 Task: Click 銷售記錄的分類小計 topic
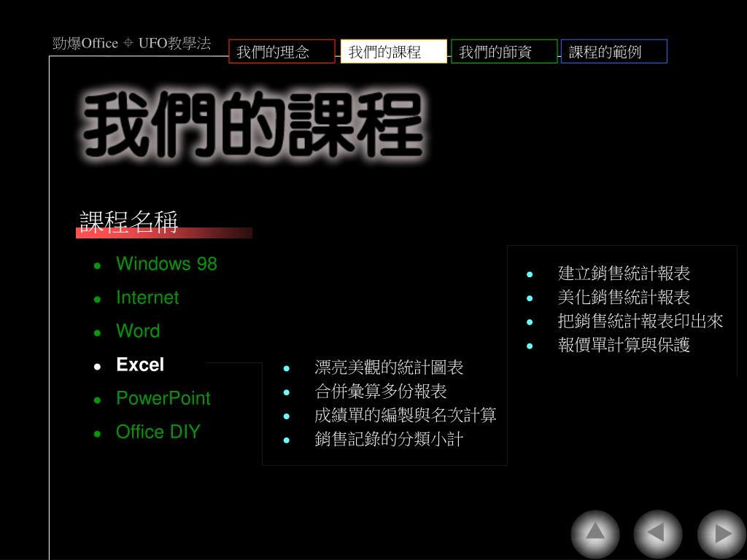389,439
